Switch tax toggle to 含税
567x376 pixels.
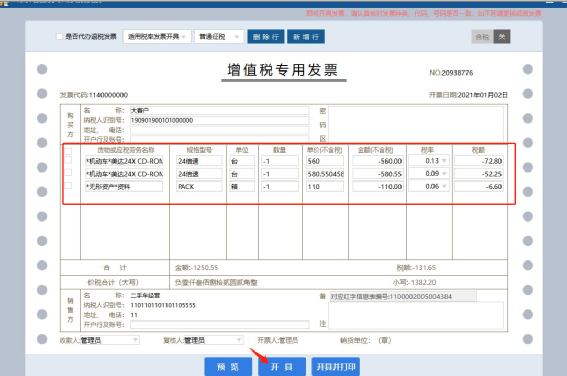click(x=482, y=37)
